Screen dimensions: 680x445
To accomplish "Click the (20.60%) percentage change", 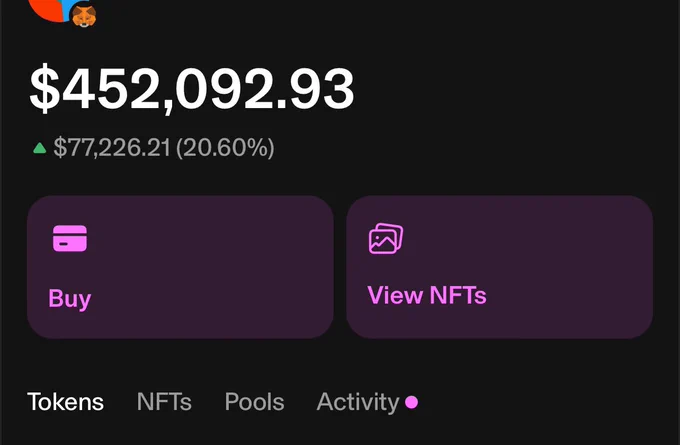I will point(225,147).
